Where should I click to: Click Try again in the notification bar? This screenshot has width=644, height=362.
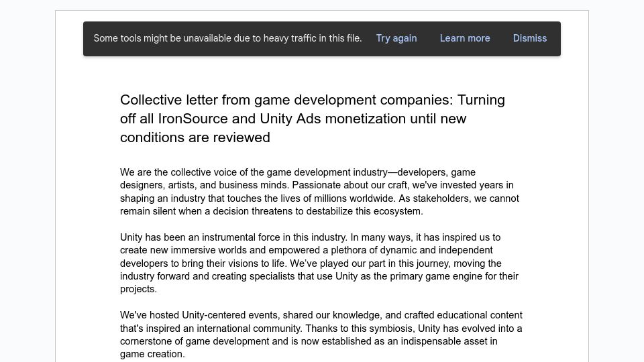[x=396, y=39]
